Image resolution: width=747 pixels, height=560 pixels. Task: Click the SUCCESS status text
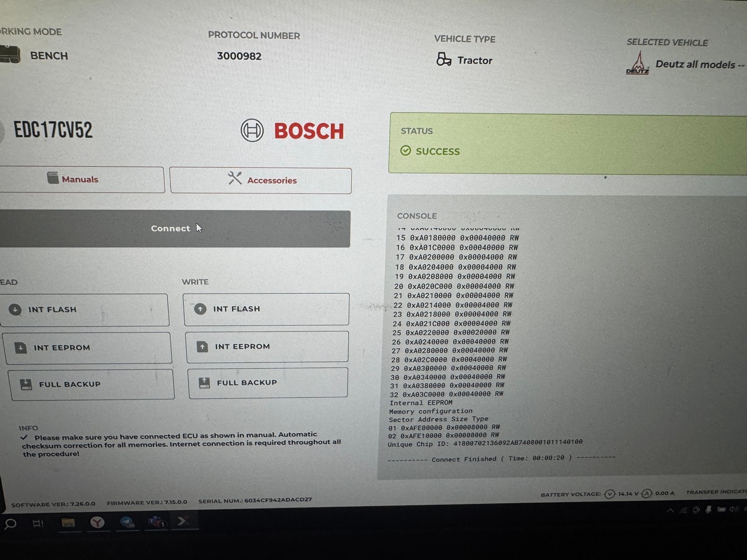point(438,151)
